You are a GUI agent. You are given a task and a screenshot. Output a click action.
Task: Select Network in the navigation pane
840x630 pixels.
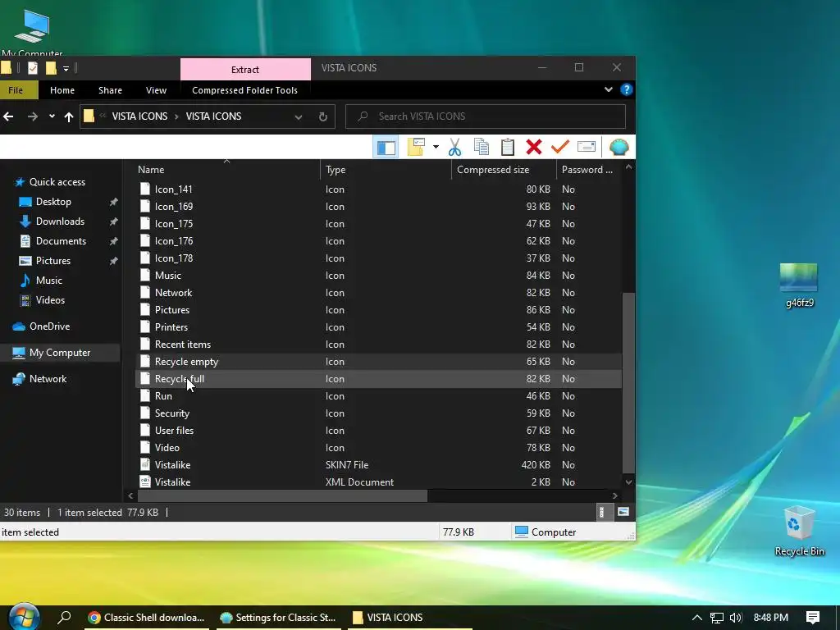coord(48,379)
